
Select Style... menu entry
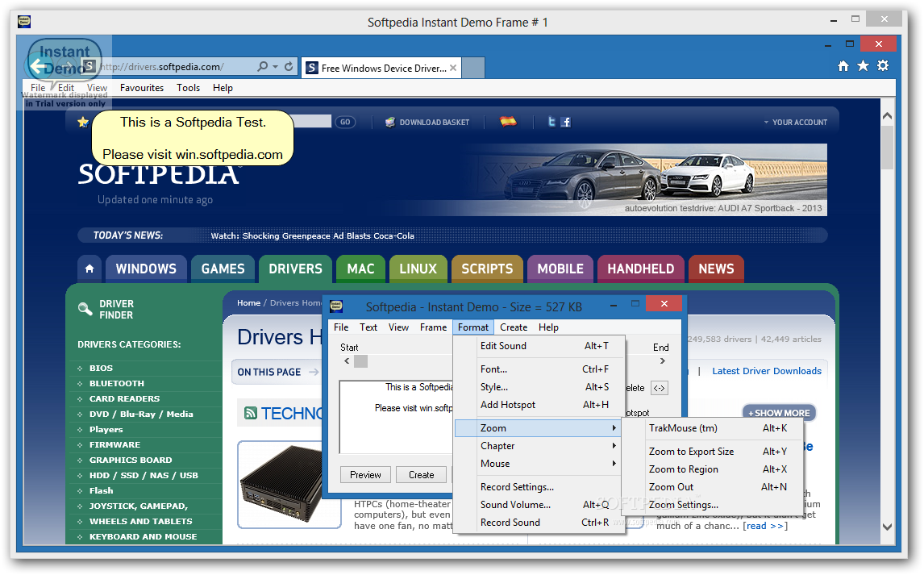[539, 387]
